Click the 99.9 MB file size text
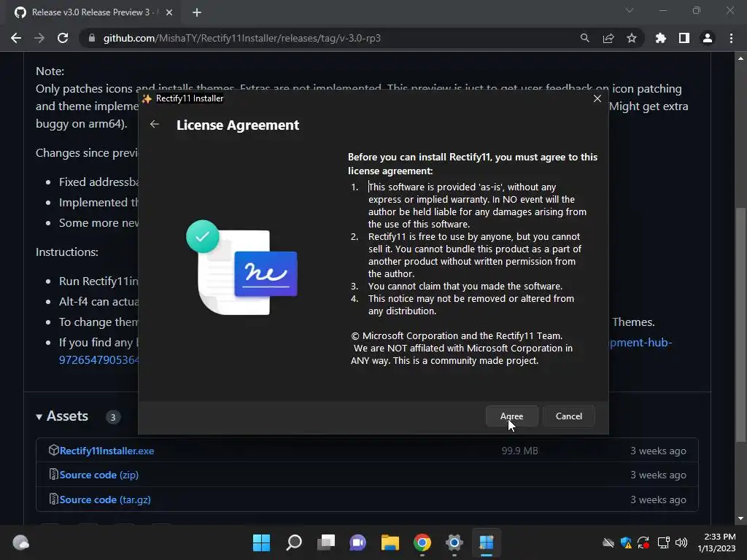 (x=519, y=451)
